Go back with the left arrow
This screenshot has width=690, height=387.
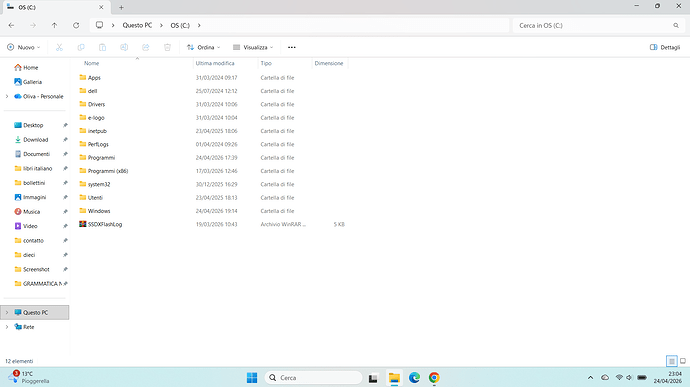tap(11, 26)
